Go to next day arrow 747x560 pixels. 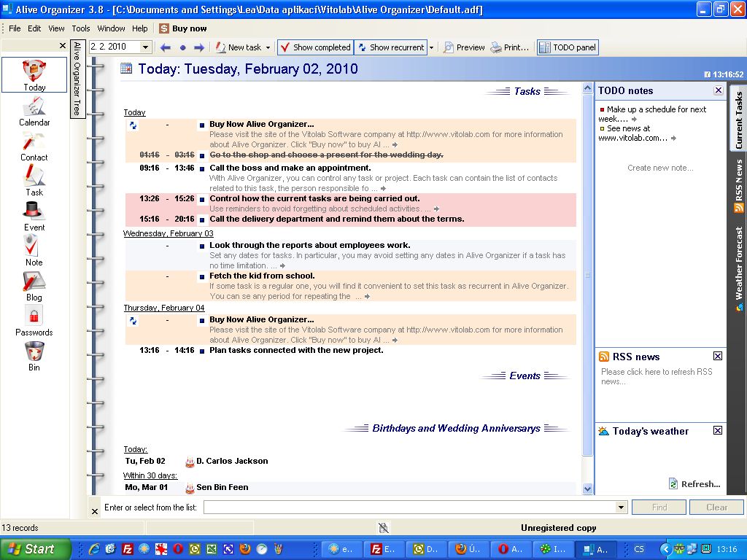tap(199, 47)
